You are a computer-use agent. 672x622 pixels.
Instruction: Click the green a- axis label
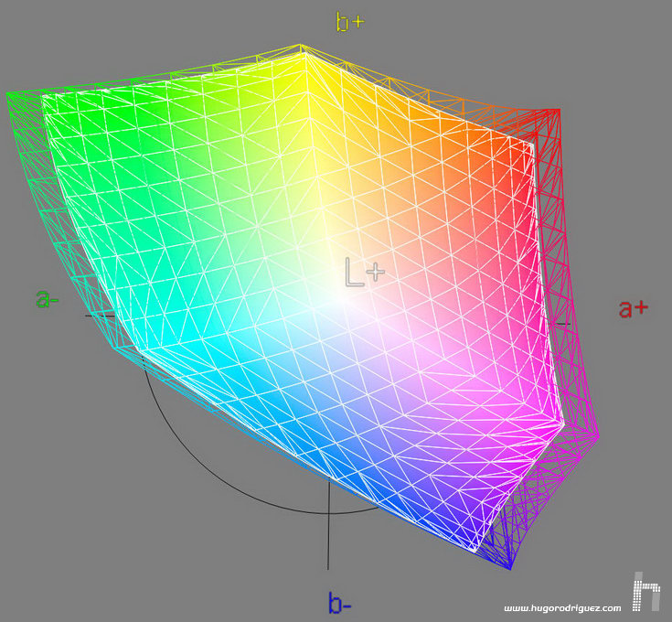[x=48, y=299]
